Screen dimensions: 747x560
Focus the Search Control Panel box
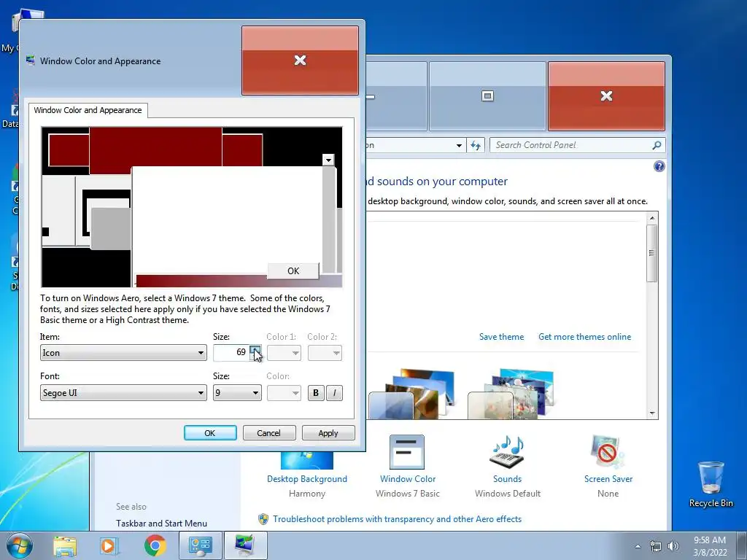[572, 145]
